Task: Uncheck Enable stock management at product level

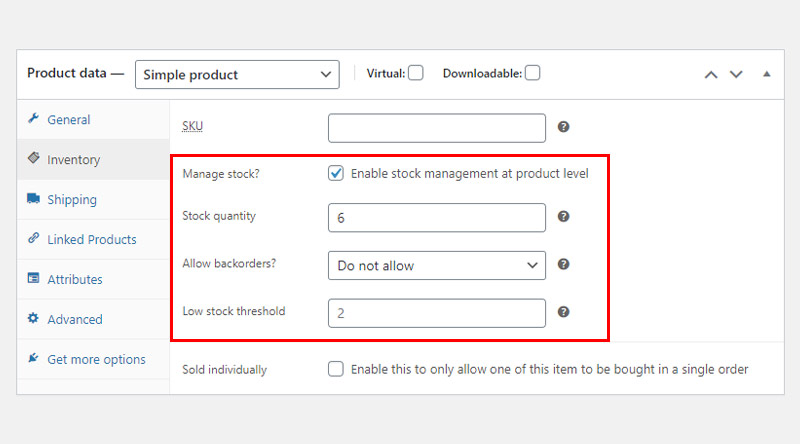Action: 336,173
